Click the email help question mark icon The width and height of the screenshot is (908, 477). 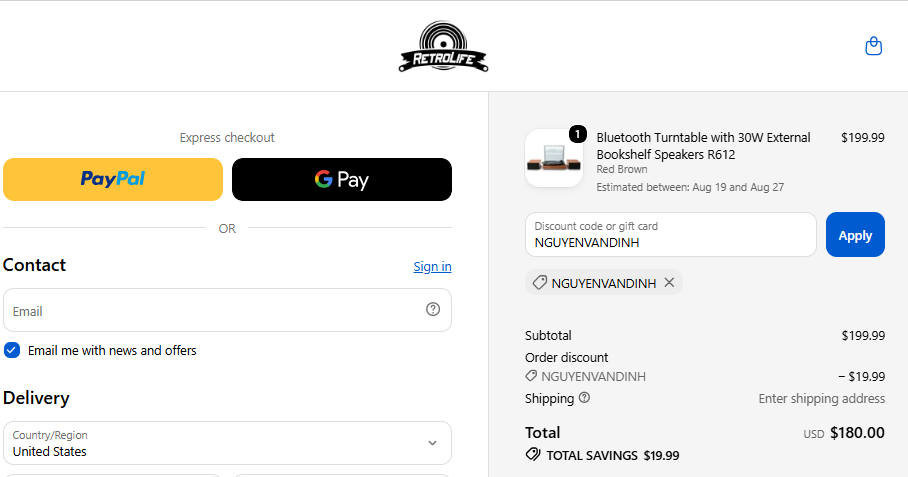tap(433, 309)
